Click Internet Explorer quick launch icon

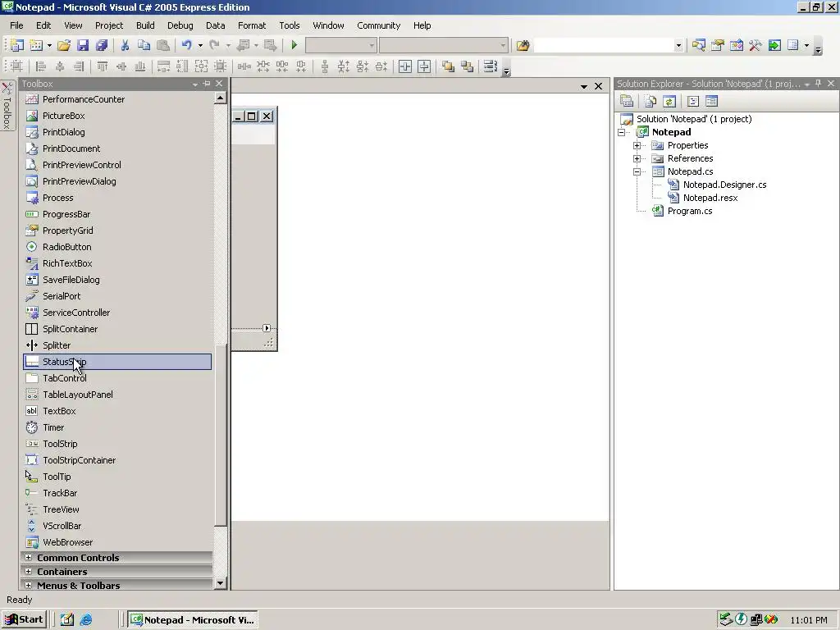[85, 620]
